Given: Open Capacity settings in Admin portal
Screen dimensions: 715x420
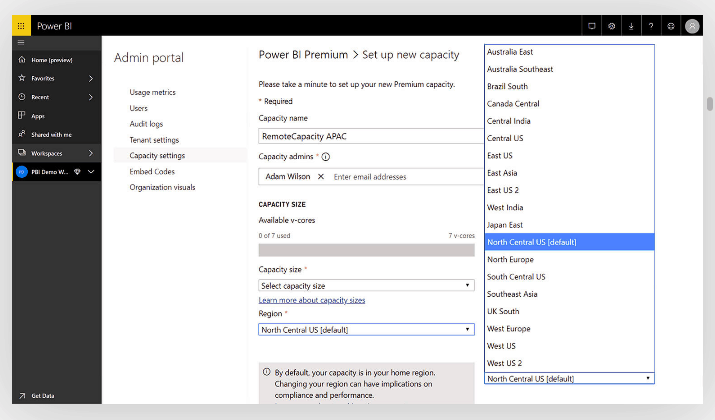Looking at the screenshot, I should [157, 156].
